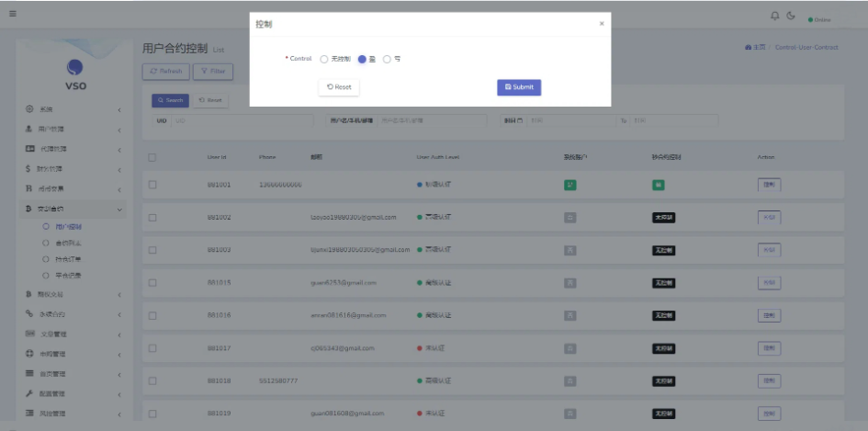Open the user-icon management menu in sidebar
The height and width of the screenshot is (431, 868).
point(29,129)
